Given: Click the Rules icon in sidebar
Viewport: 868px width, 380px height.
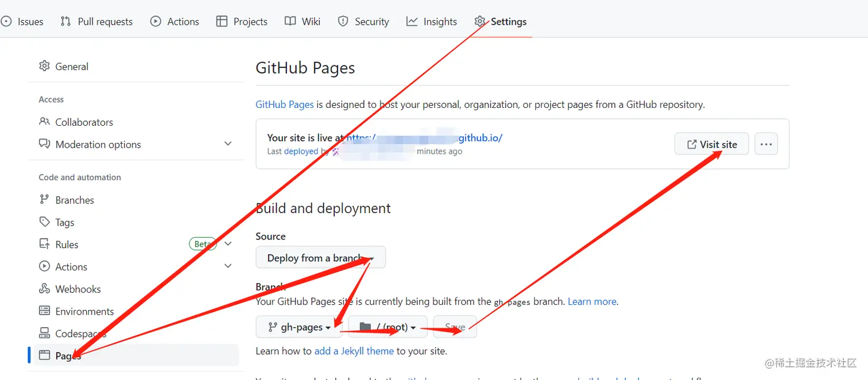Looking at the screenshot, I should 44,244.
